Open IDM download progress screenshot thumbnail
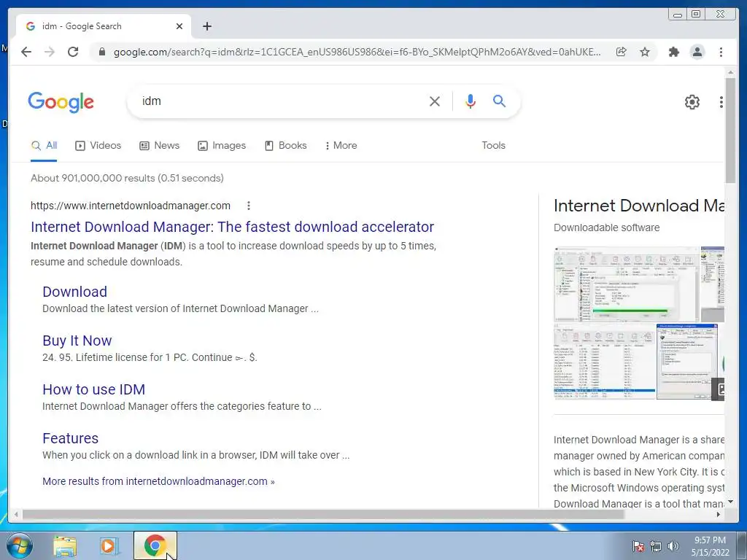 coord(627,284)
